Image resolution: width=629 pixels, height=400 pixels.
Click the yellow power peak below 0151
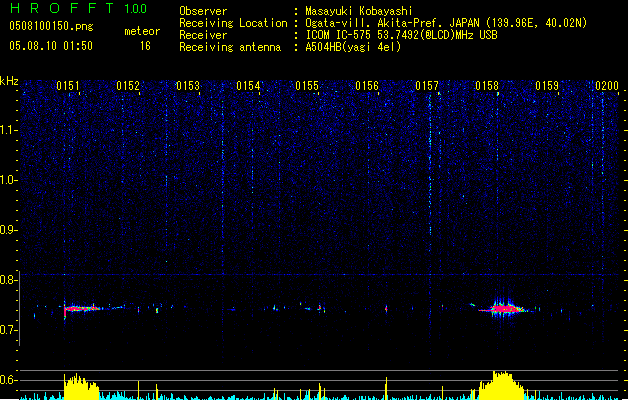81,387
